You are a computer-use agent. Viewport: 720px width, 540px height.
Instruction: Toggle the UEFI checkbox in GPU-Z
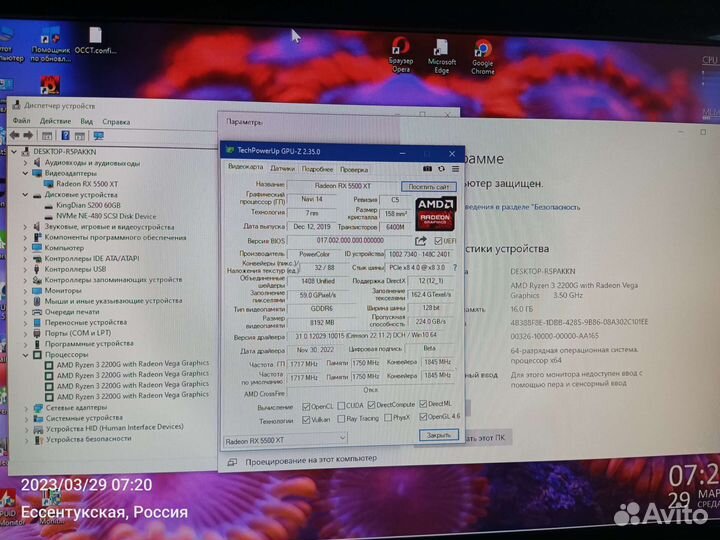[x=438, y=241]
